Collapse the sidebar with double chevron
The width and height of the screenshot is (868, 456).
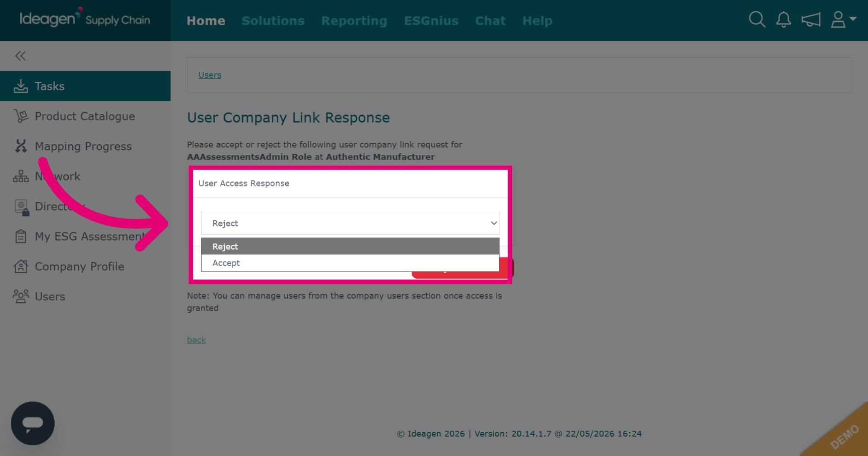pyautogui.click(x=20, y=56)
